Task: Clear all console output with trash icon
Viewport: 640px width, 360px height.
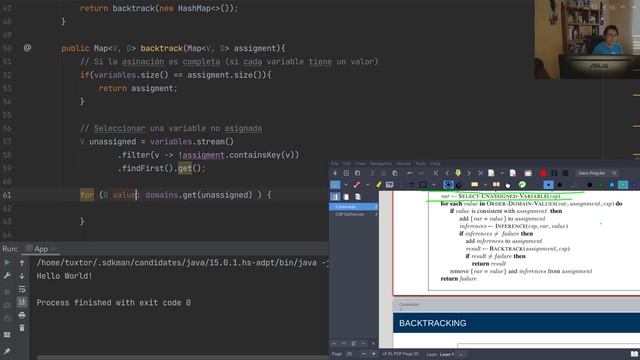Action: pos(22,328)
